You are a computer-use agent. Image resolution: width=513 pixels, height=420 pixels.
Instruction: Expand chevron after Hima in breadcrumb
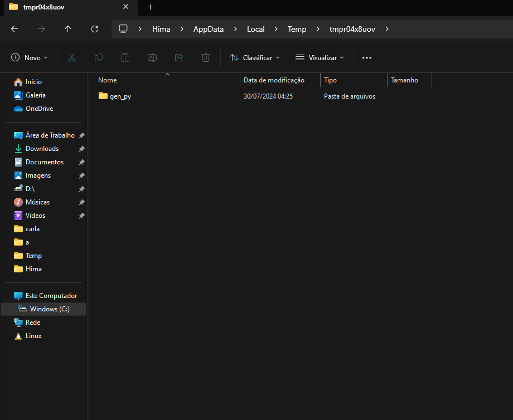(x=182, y=29)
